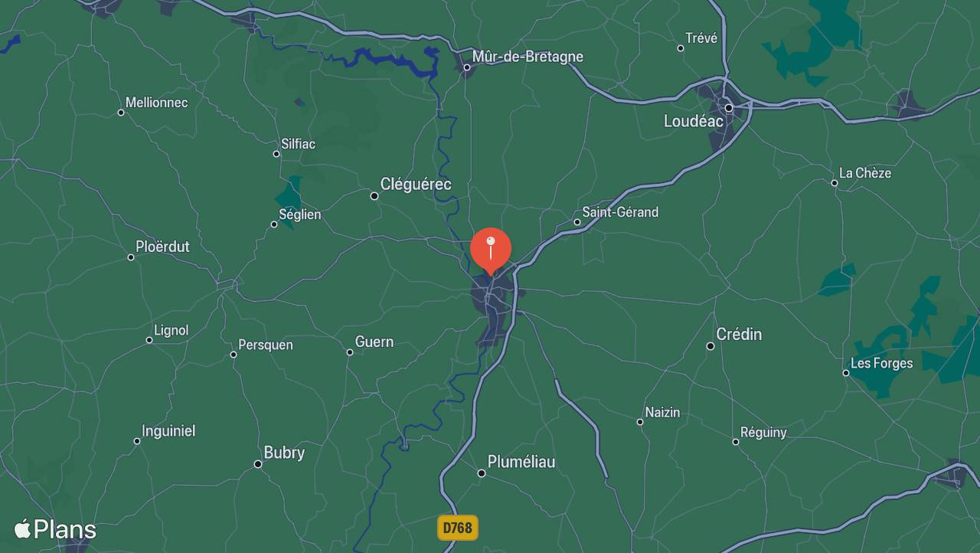The image size is (980, 553).
Task: Click the Silfiac place label
Action: (298, 143)
